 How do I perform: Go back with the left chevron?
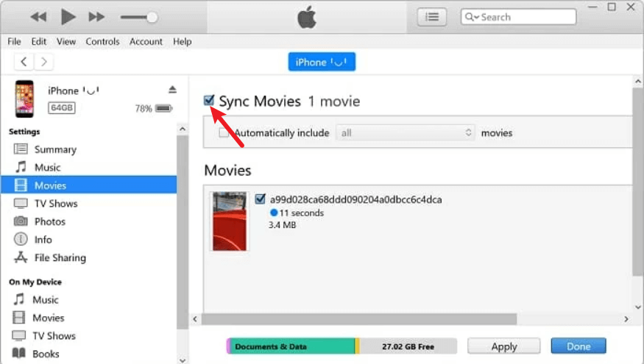tap(24, 62)
